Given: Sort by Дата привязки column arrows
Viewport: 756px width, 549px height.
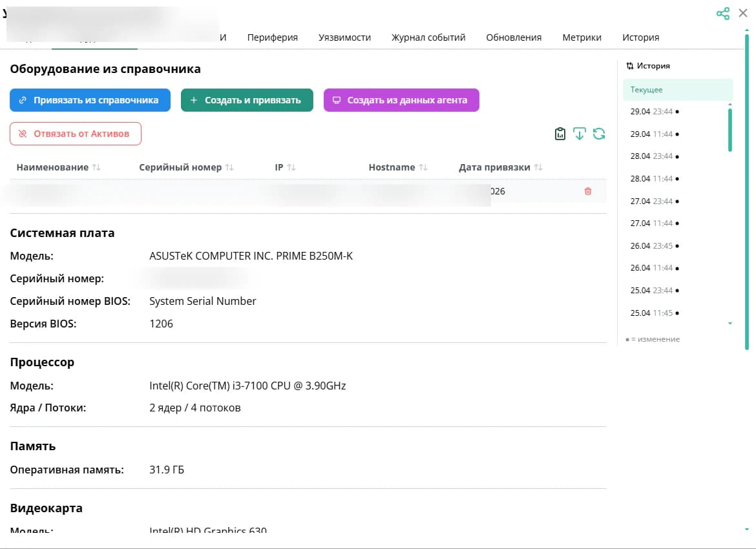Looking at the screenshot, I should pos(538,167).
